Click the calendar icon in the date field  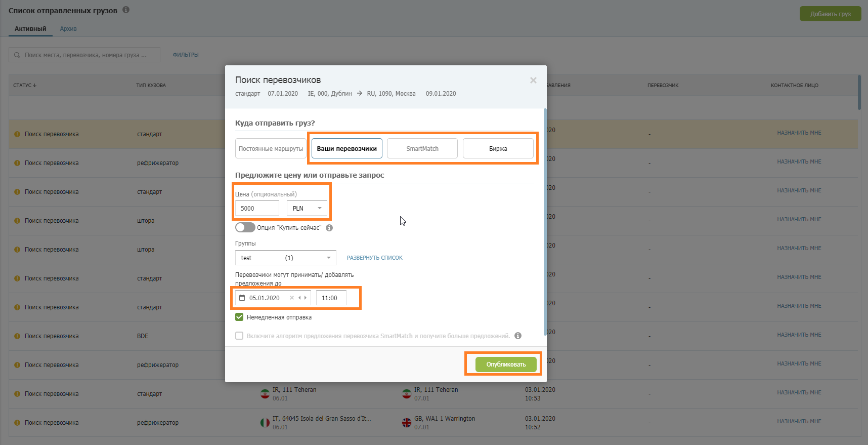coord(242,298)
